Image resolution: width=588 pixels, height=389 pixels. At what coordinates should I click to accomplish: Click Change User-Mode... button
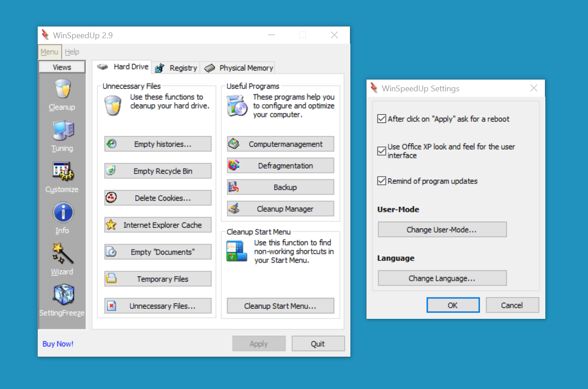tap(442, 229)
